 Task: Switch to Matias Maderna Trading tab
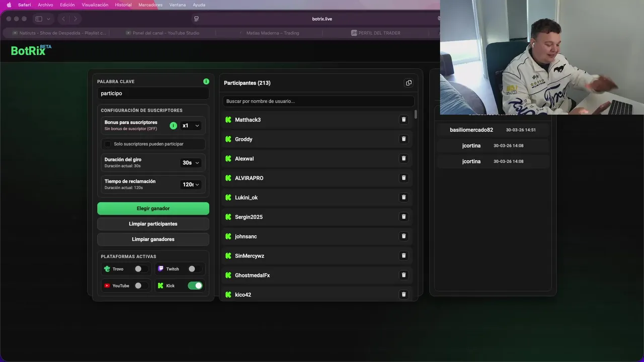point(269,33)
